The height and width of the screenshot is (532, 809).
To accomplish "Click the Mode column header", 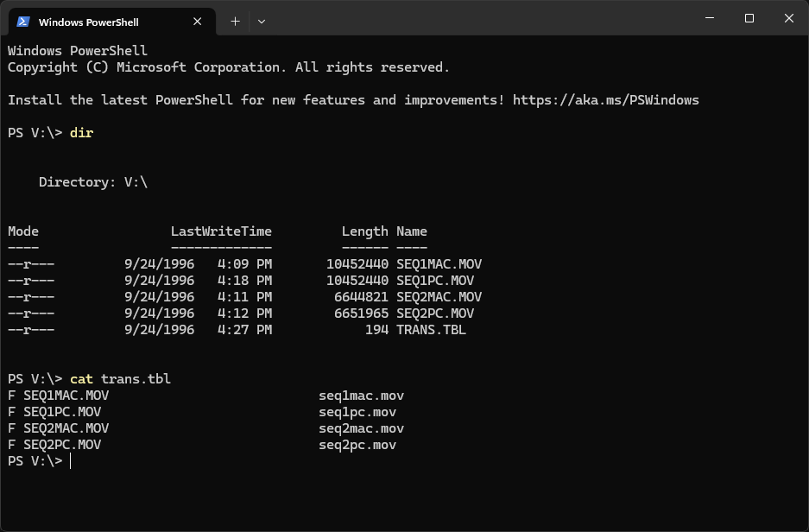I will 23,231.
